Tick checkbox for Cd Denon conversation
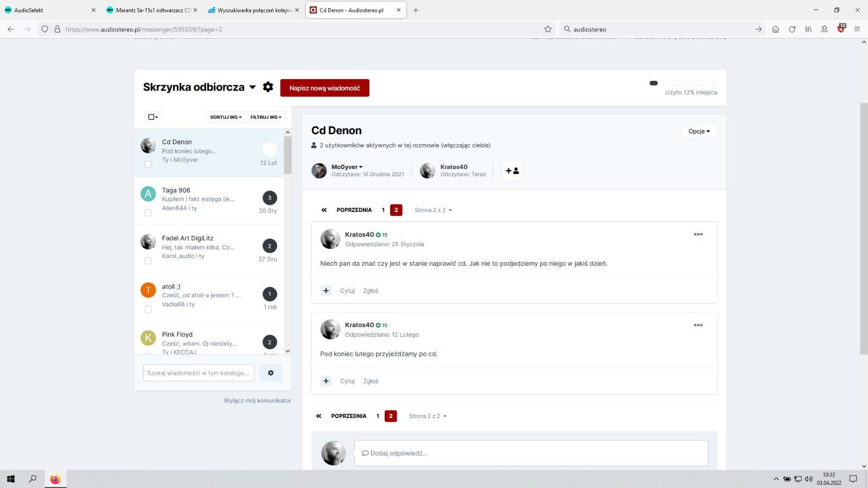 (148, 164)
